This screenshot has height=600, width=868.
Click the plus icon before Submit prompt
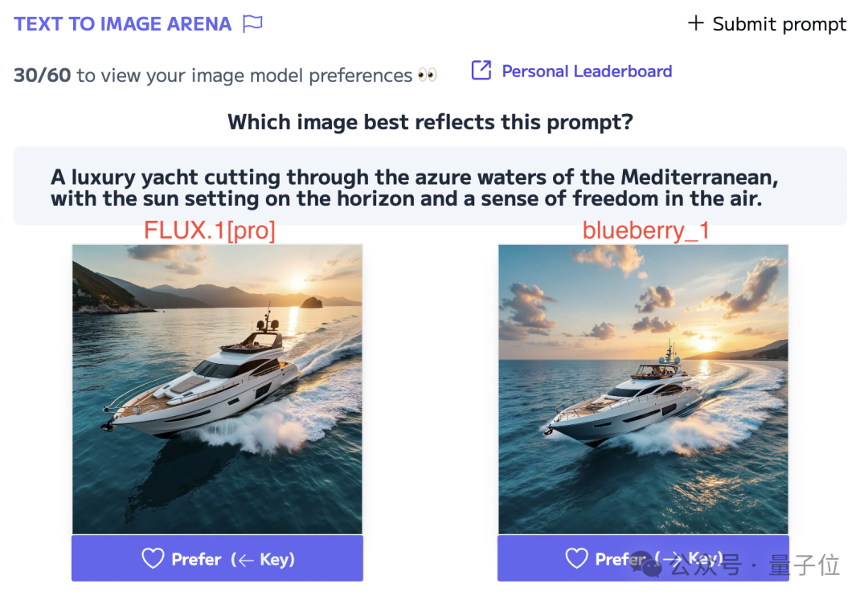pyautogui.click(x=695, y=23)
